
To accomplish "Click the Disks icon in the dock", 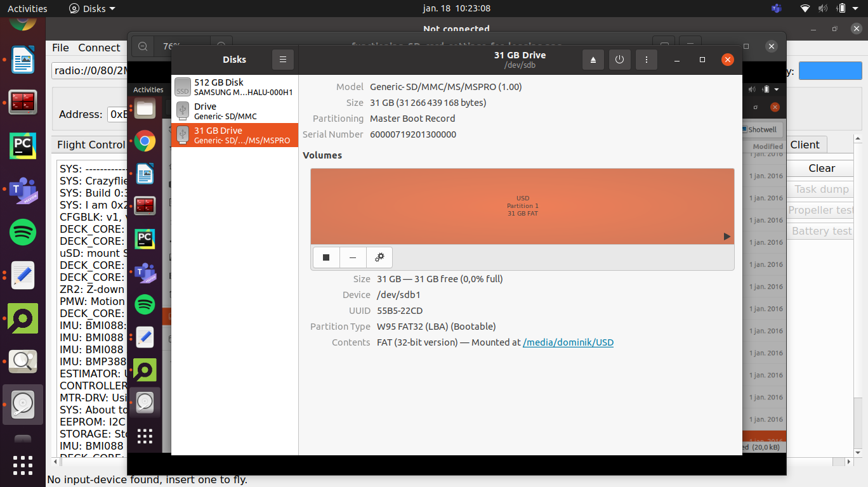I will (23, 405).
